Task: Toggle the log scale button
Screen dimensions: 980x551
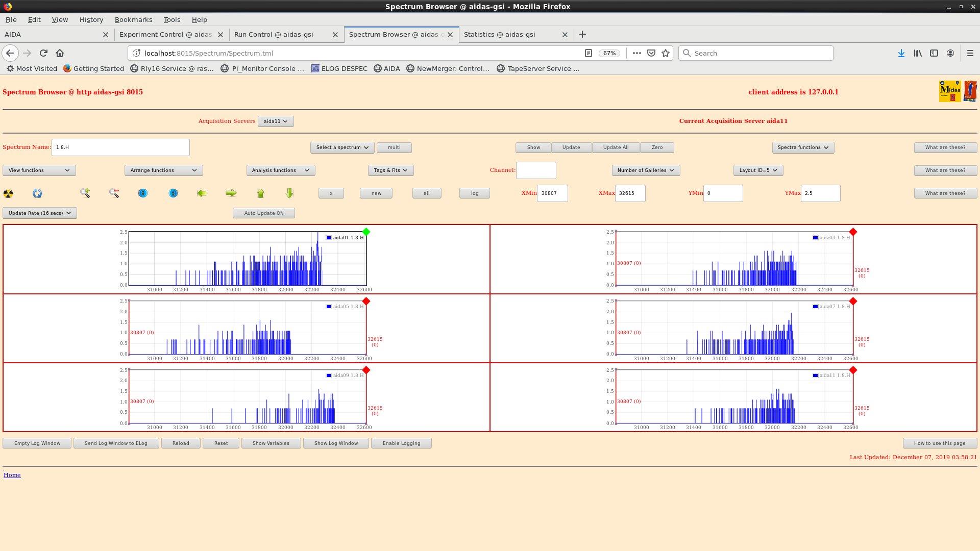Action: pyautogui.click(x=475, y=193)
